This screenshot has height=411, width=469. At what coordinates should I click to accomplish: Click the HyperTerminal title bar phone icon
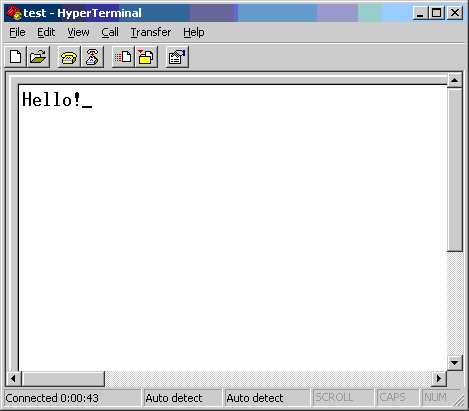tap(14, 13)
